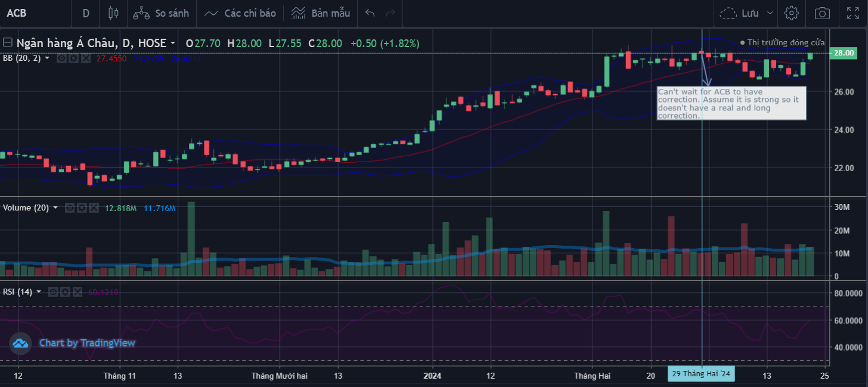This screenshot has width=868, height=387.
Task: Click the BB upper value 28.2759
Action: tap(150, 59)
